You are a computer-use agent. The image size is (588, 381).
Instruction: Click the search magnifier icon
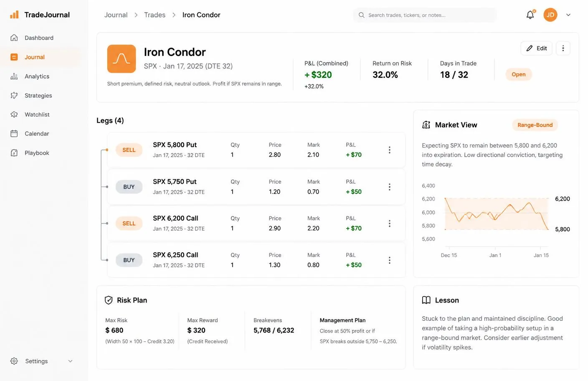361,15
